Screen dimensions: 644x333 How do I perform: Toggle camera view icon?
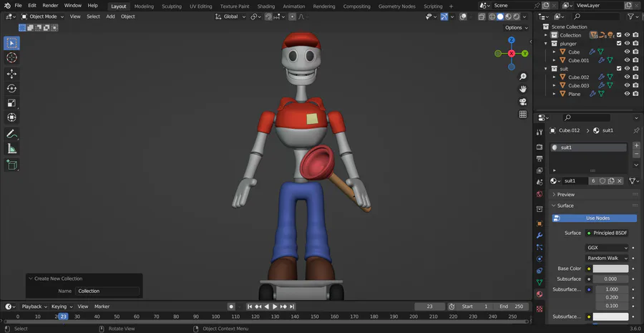[x=523, y=102]
